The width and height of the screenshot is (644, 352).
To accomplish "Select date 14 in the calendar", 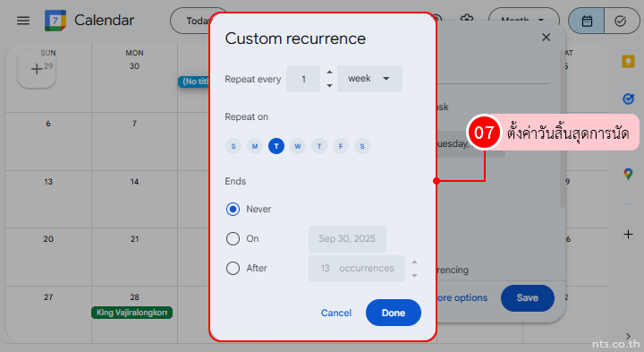I will (134, 182).
